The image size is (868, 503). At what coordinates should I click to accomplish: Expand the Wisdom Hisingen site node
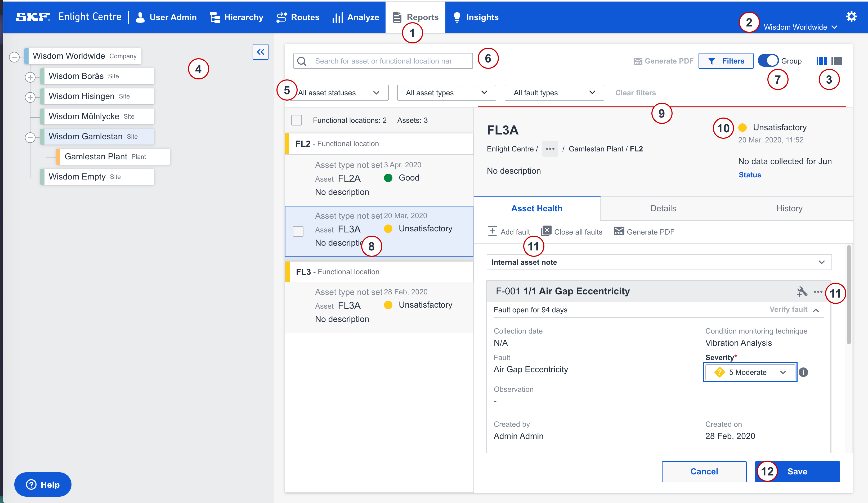coord(30,97)
